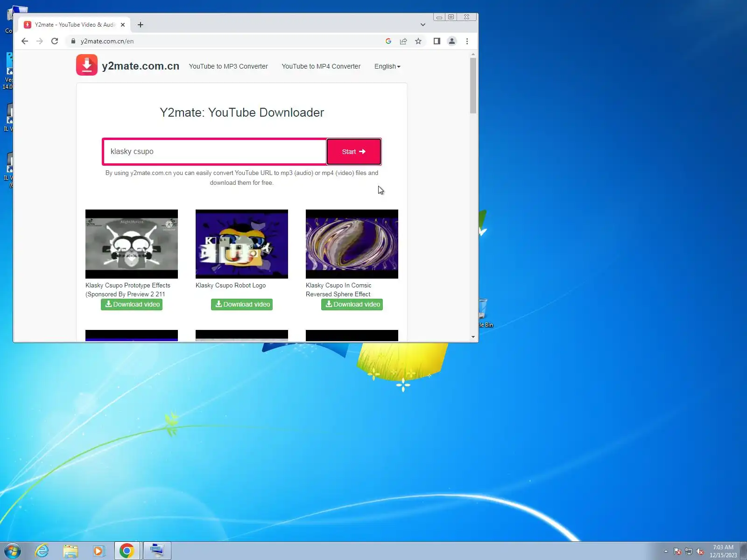Viewport: 747px width, 560px height.
Task: Download video for Reversed Sphere Effect
Action: pyautogui.click(x=352, y=304)
